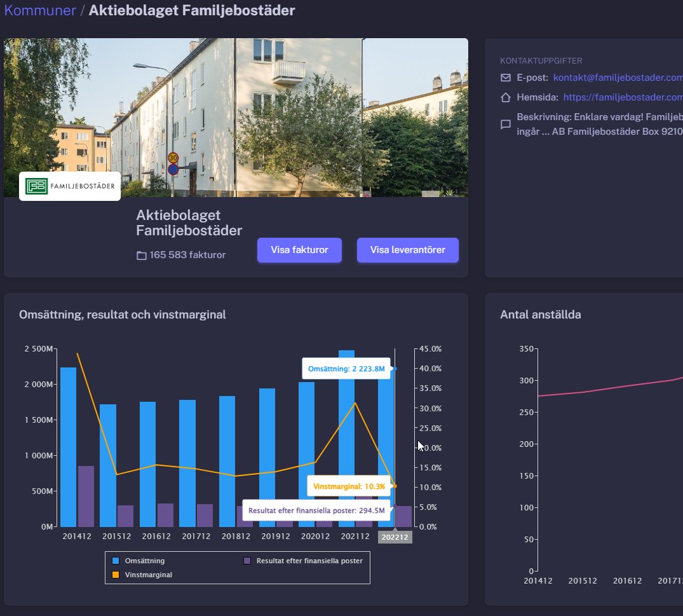Click the envelope icon beside E-post
This screenshot has width=683, height=616.
pyautogui.click(x=505, y=78)
